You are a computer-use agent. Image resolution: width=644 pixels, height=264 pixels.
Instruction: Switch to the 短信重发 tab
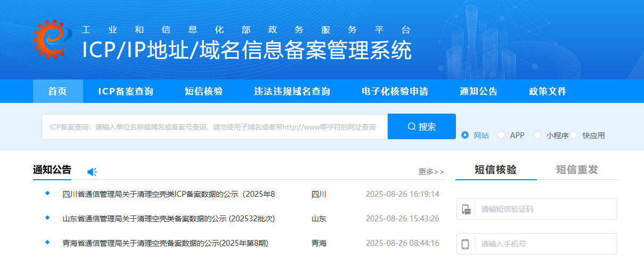[577, 170]
